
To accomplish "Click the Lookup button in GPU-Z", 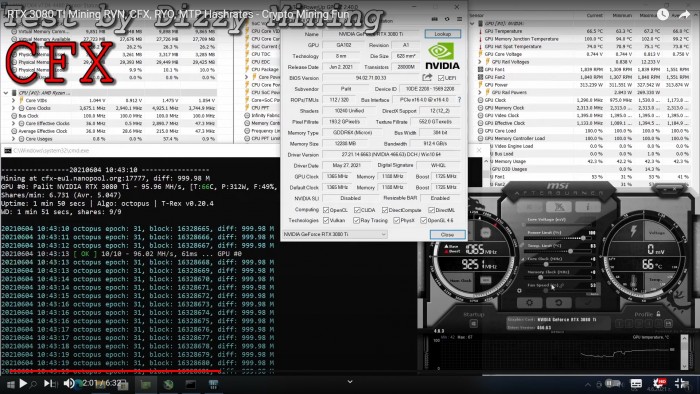I will tap(442, 34).
